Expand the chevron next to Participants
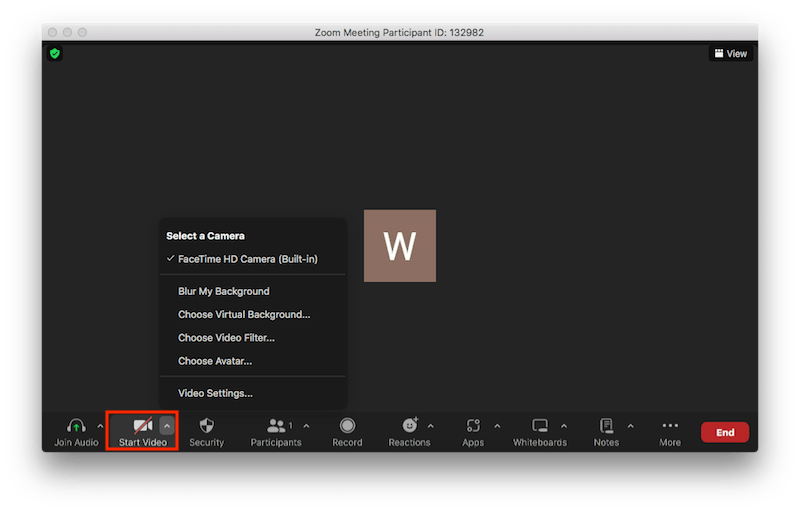Viewport: 800px width, 512px height. pyautogui.click(x=306, y=426)
